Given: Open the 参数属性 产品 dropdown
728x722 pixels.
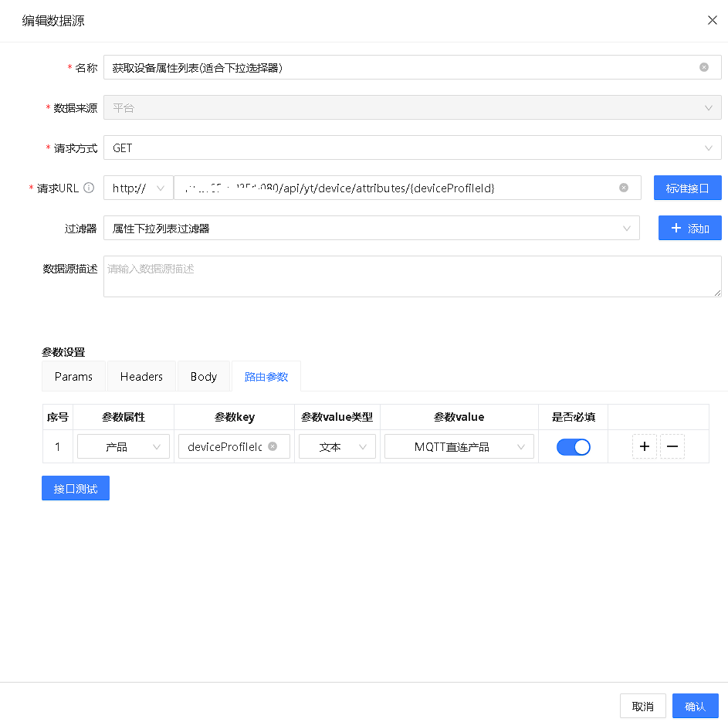Looking at the screenshot, I should point(124,446).
